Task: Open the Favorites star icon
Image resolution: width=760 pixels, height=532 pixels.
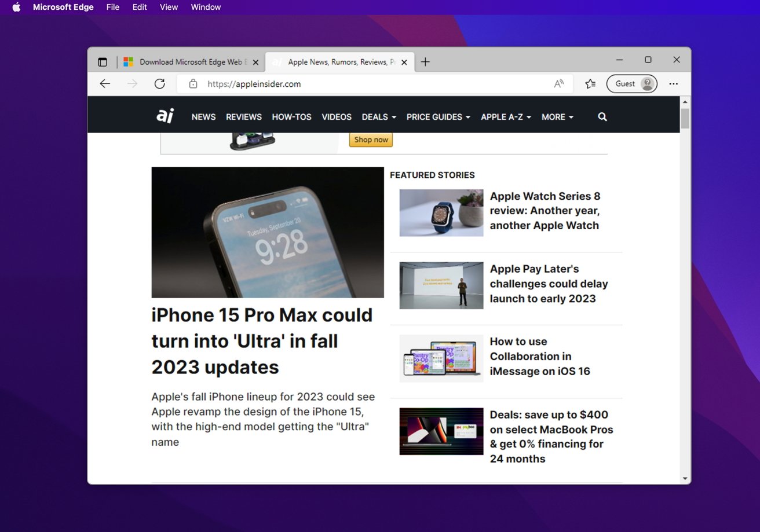Action: point(590,84)
